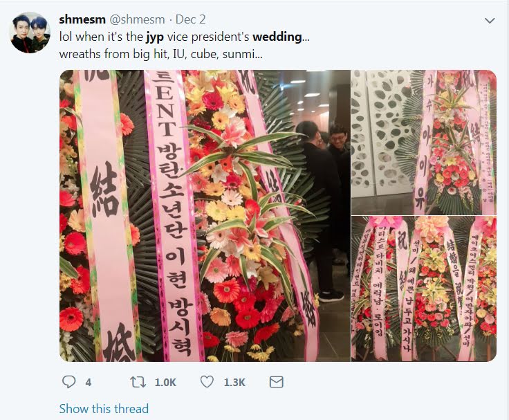
Task: Open tweet options chevron menu
Action: click(490, 21)
